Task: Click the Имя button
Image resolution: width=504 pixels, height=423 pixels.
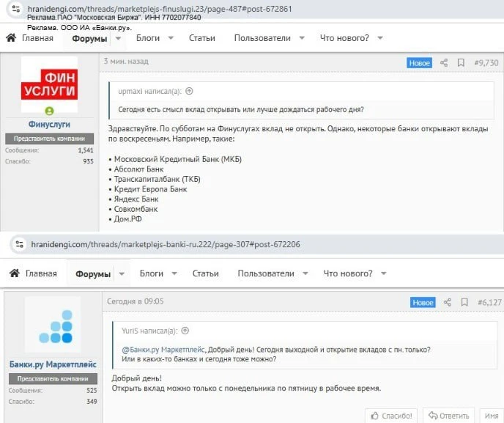Action: pos(492,416)
